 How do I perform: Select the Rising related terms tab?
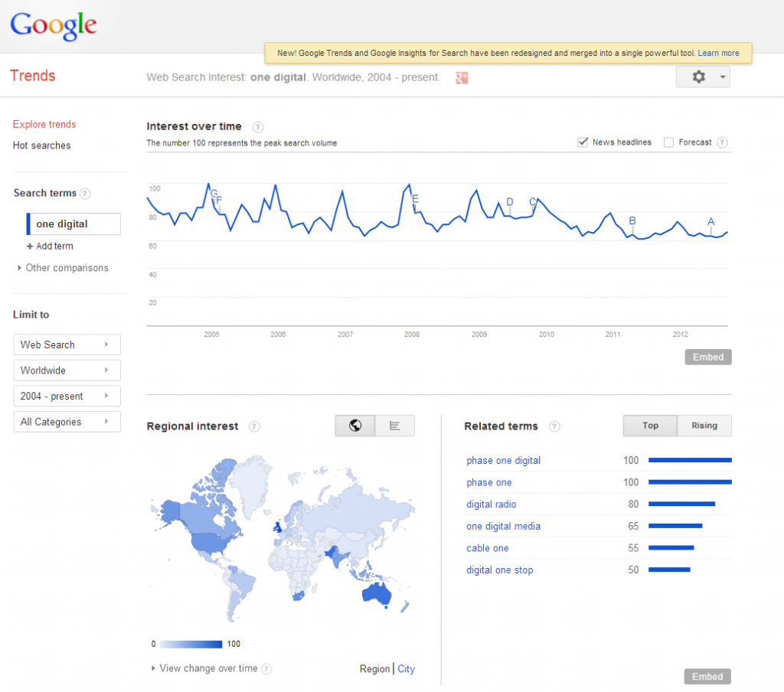[704, 426]
